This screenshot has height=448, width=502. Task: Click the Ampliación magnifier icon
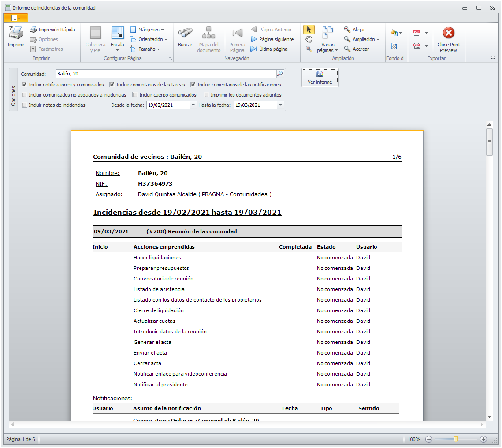[x=347, y=39]
